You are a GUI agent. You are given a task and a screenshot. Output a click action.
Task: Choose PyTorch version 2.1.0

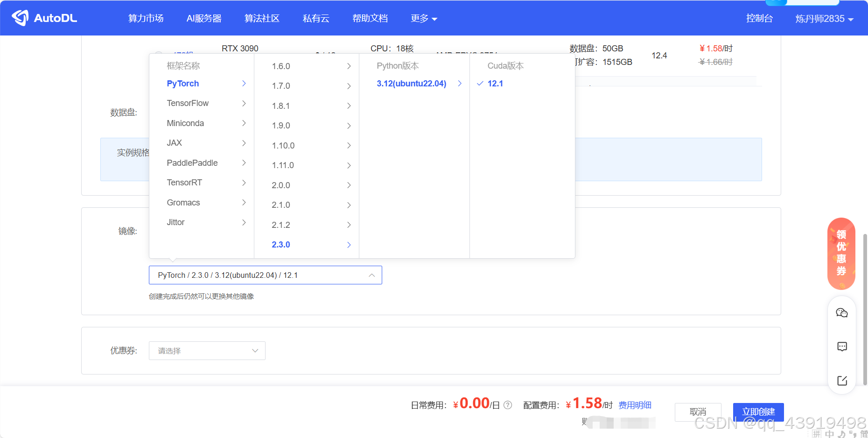tap(307, 205)
